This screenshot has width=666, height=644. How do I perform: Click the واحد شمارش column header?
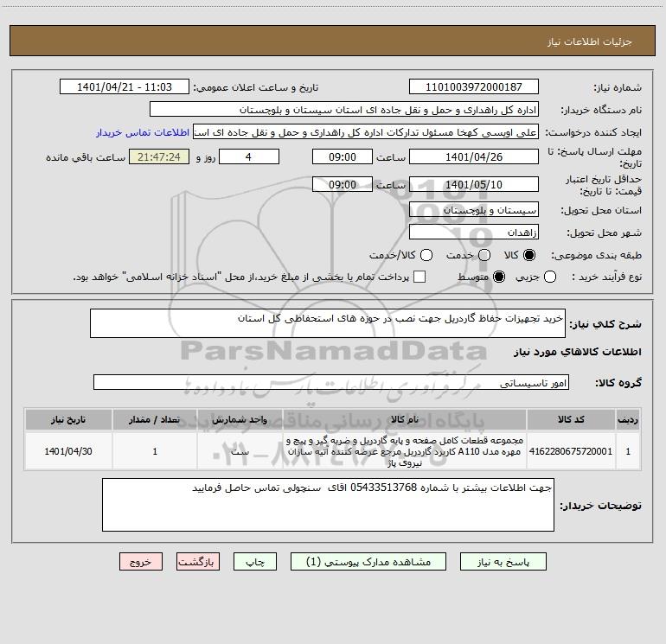[x=240, y=419]
